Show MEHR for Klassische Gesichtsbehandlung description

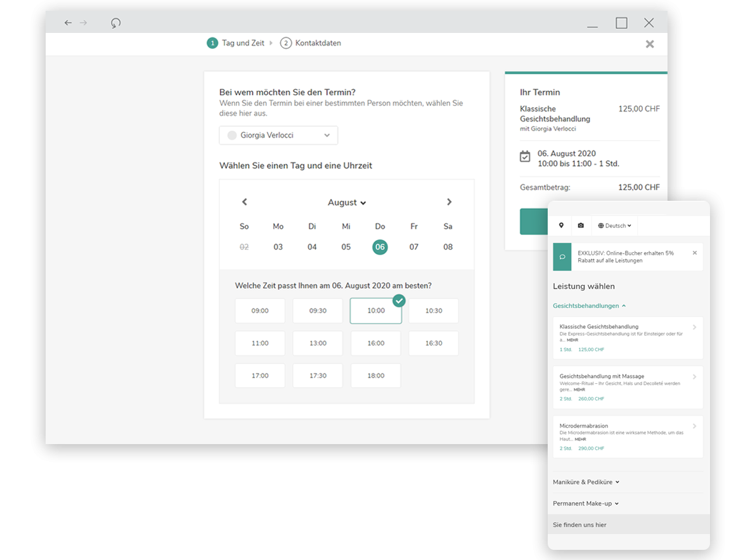[572, 340]
